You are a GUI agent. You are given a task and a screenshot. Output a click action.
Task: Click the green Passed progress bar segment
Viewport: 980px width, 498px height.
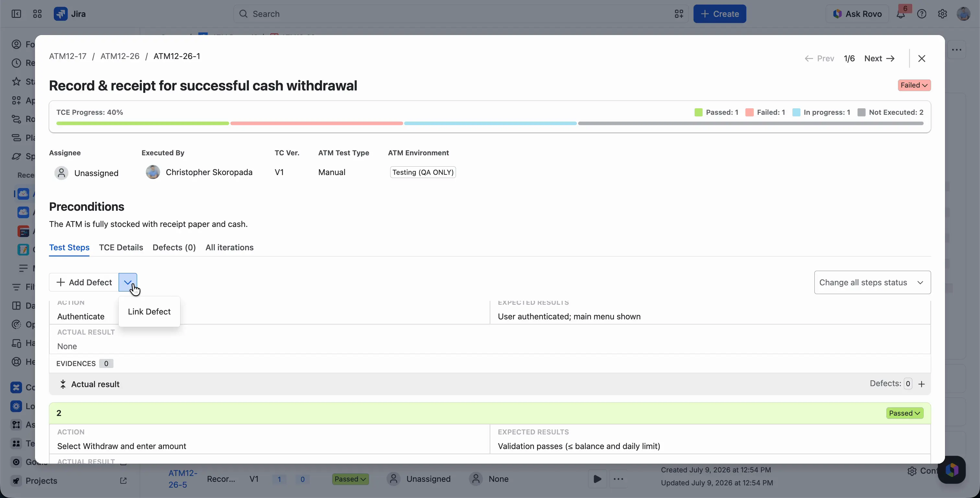(143, 123)
